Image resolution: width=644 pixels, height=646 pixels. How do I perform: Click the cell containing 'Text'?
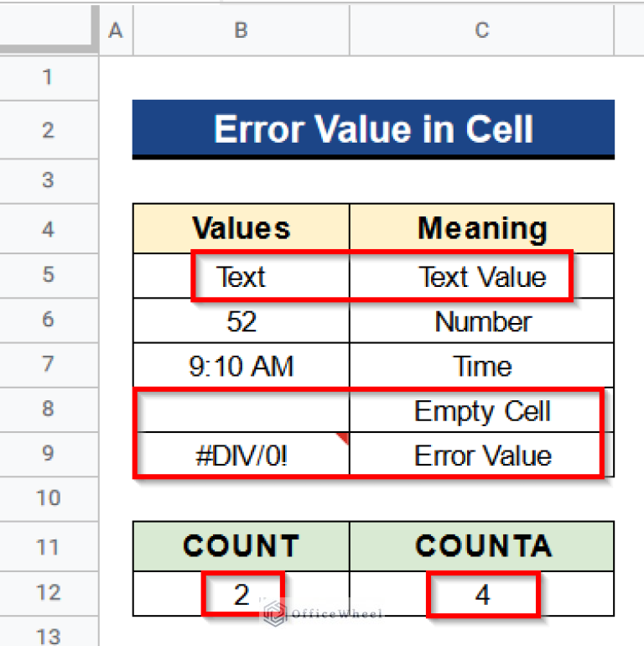241,276
